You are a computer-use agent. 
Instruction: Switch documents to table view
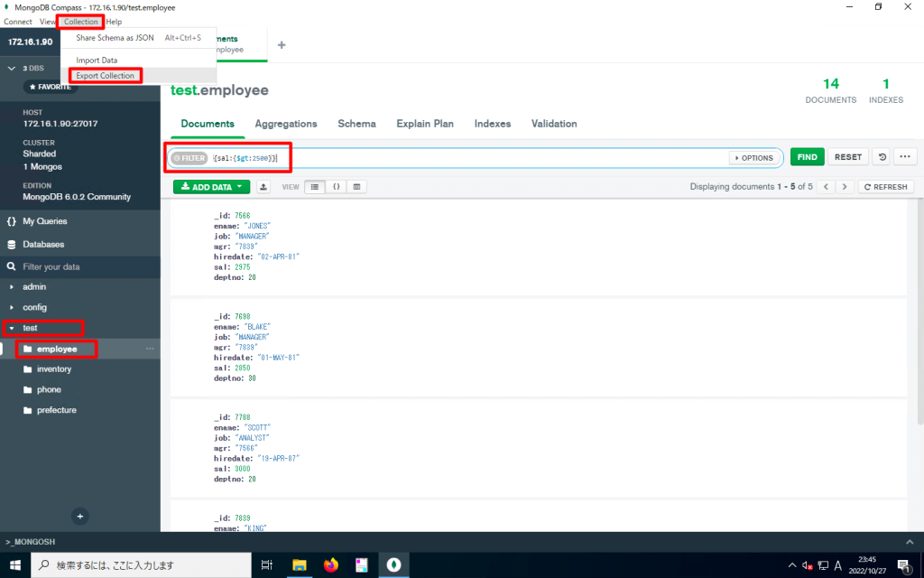356,186
